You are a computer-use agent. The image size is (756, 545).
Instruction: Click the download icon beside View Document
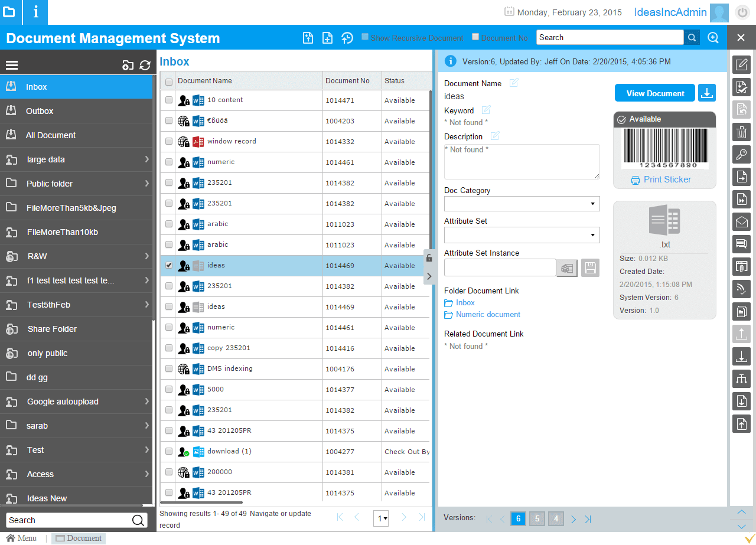(x=707, y=93)
